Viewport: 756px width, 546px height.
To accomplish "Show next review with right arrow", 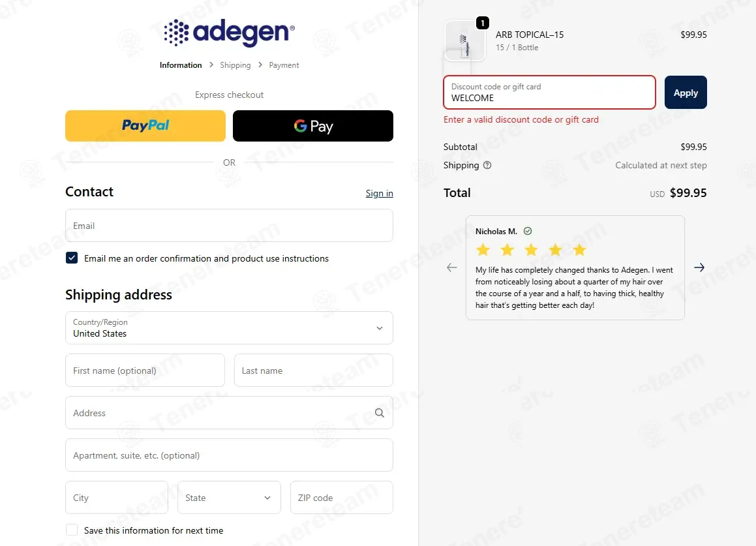I will [x=699, y=267].
